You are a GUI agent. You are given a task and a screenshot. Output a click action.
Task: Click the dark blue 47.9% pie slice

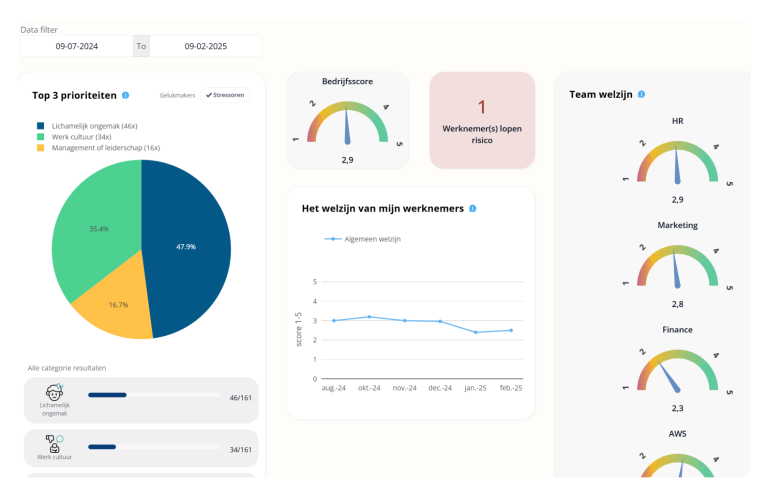click(187, 247)
